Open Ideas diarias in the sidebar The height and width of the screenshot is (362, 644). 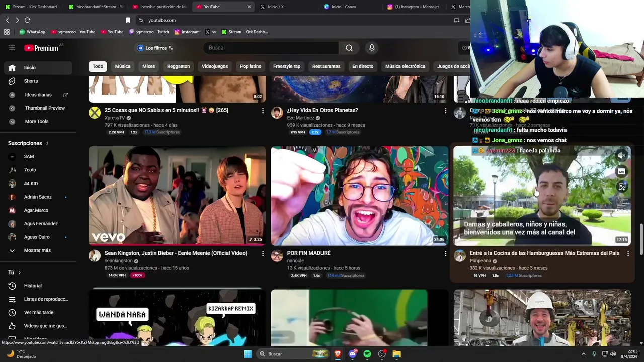click(x=38, y=95)
